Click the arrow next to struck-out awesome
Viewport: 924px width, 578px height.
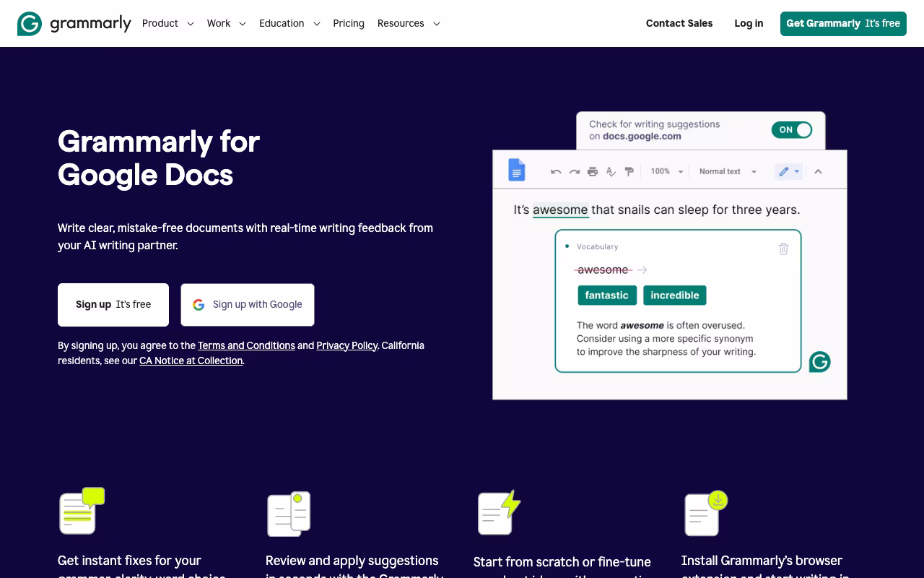(642, 269)
